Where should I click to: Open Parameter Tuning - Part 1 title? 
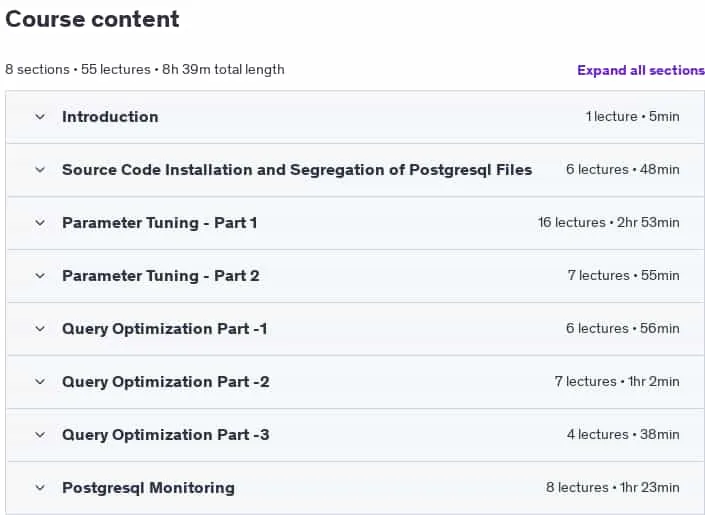coord(159,223)
